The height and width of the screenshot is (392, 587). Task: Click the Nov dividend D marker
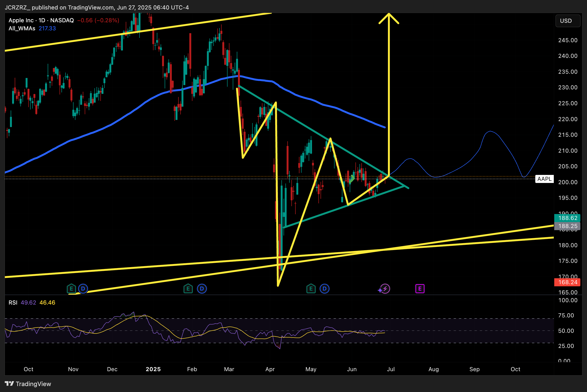click(83, 289)
